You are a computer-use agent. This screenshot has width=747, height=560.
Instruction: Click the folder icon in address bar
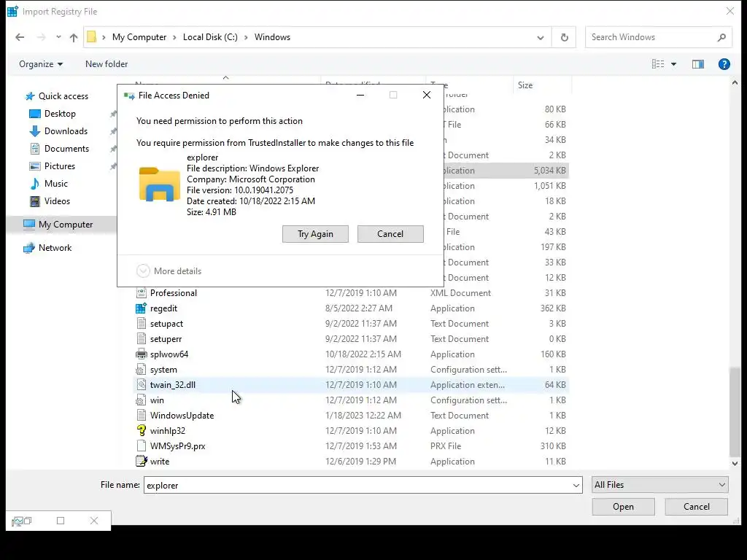coord(91,36)
